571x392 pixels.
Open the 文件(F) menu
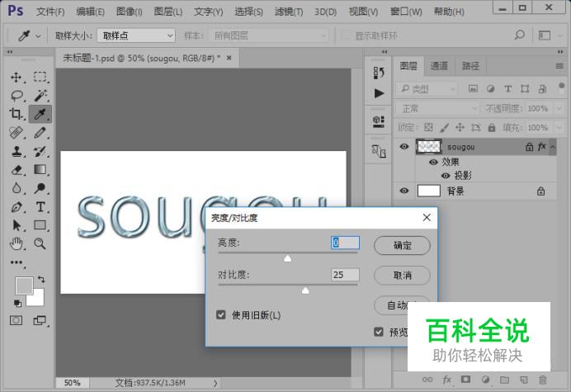[x=50, y=12]
